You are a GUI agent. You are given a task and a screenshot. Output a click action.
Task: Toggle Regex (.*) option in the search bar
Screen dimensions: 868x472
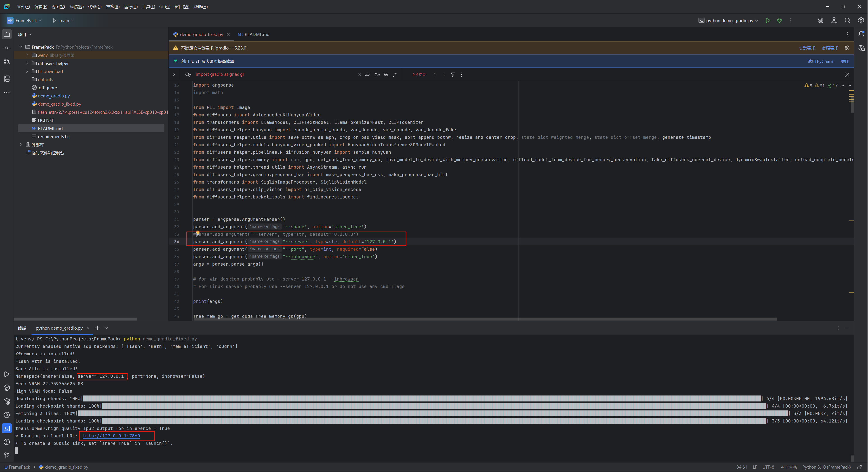tap(395, 75)
